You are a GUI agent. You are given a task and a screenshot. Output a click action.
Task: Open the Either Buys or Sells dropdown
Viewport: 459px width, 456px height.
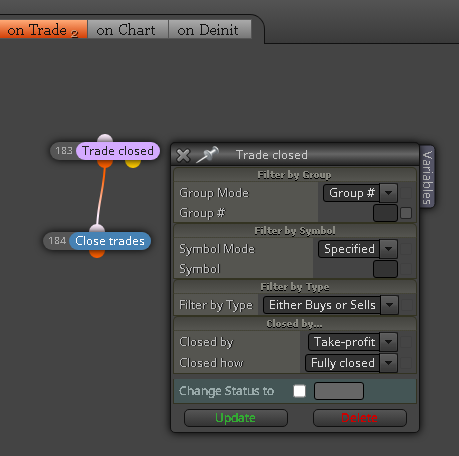(x=331, y=305)
